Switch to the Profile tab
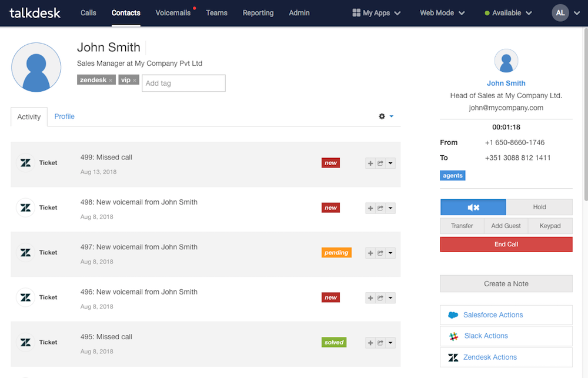Screen dimensions: 588x378 tap(65, 116)
